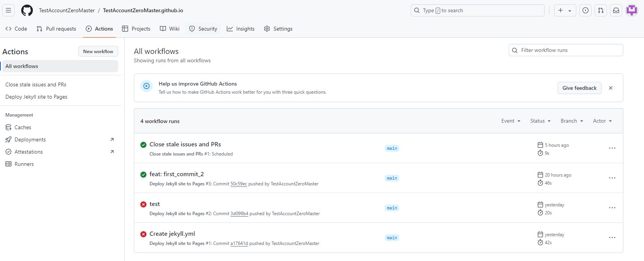Open pull requests icon in top header
The height and width of the screenshot is (261, 644).
point(601,10)
